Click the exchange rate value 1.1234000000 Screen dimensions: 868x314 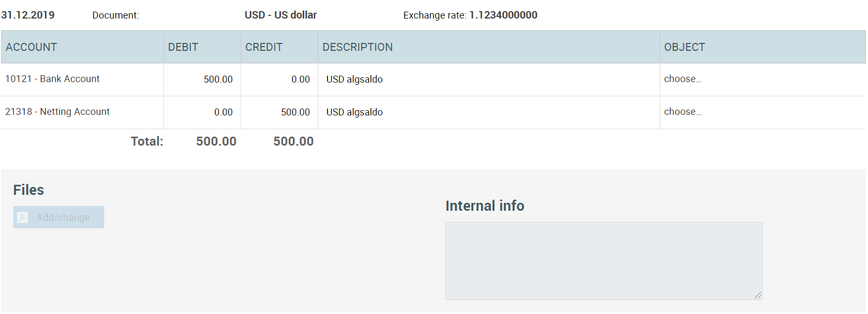(x=504, y=15)
